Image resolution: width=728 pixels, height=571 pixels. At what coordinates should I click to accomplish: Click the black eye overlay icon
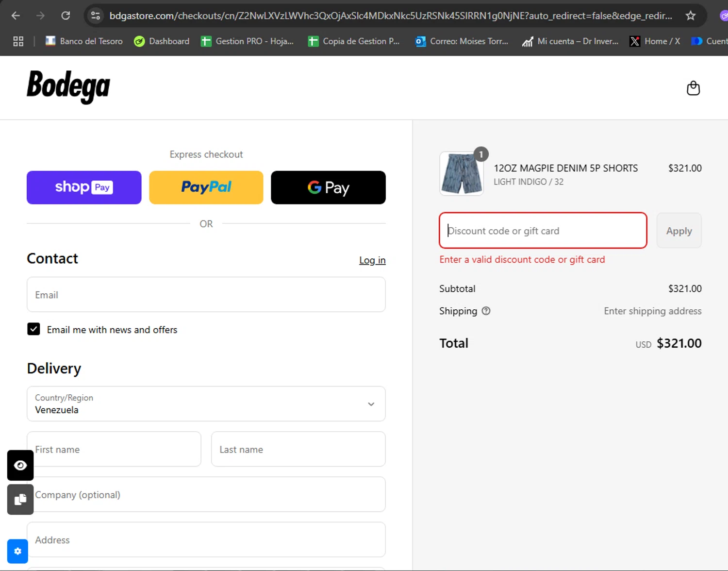coord(20,465)
